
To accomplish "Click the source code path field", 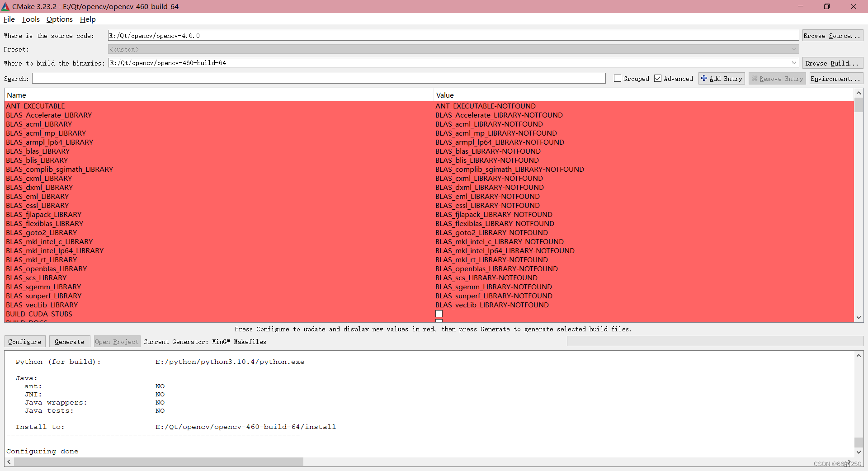I will point(453,36).
